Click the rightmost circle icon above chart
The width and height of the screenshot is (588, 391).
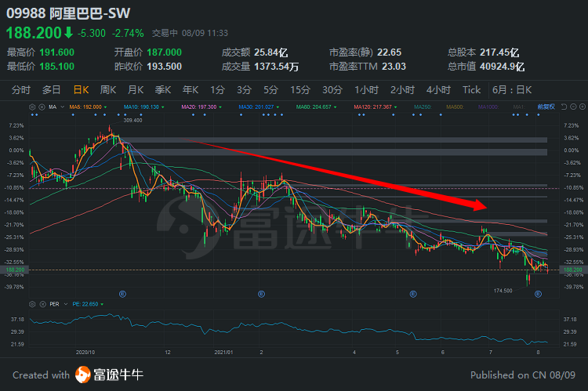pos(582,107)
